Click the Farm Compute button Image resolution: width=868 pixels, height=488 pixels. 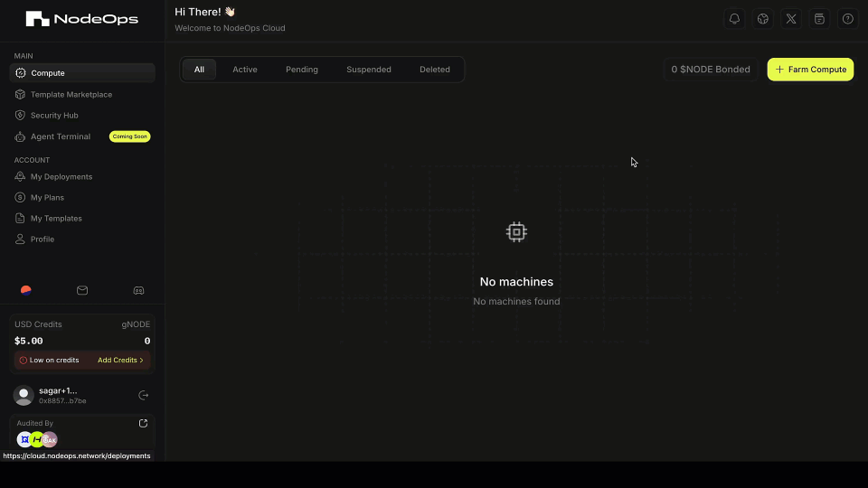pyautogui.click(x=810, y=70)
